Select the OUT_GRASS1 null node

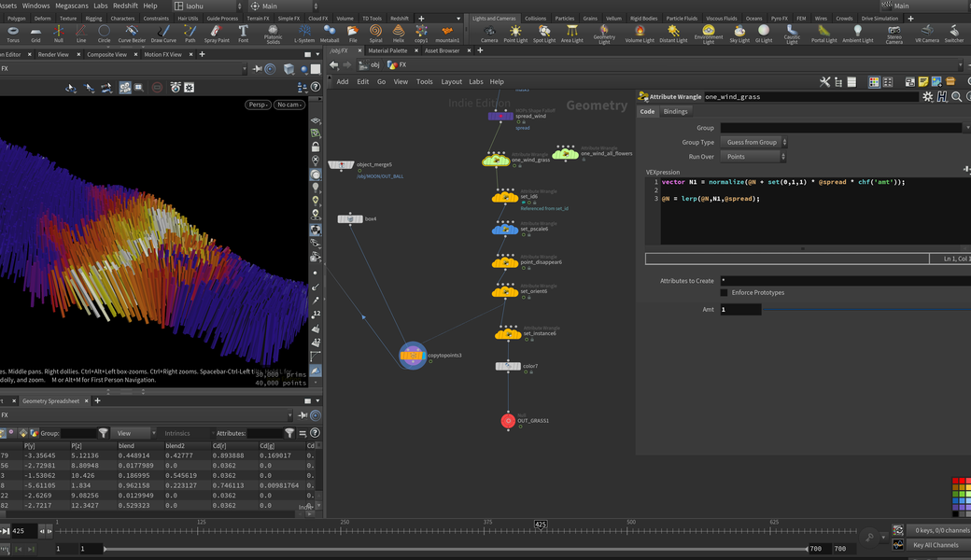508,421
